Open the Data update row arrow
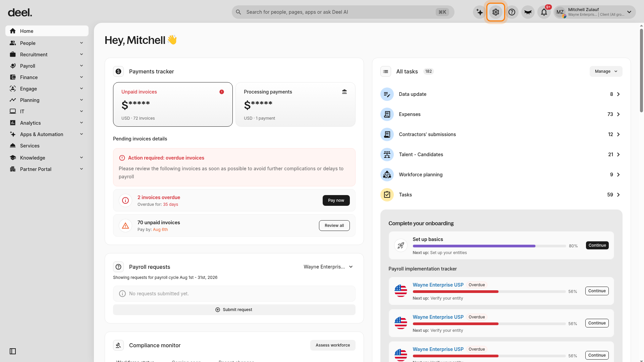 [619, 94]
